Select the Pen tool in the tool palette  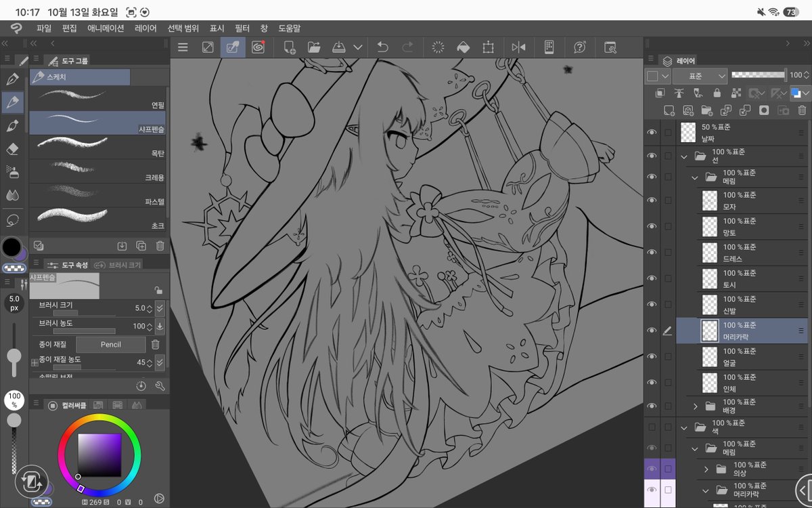coord(12,79)
